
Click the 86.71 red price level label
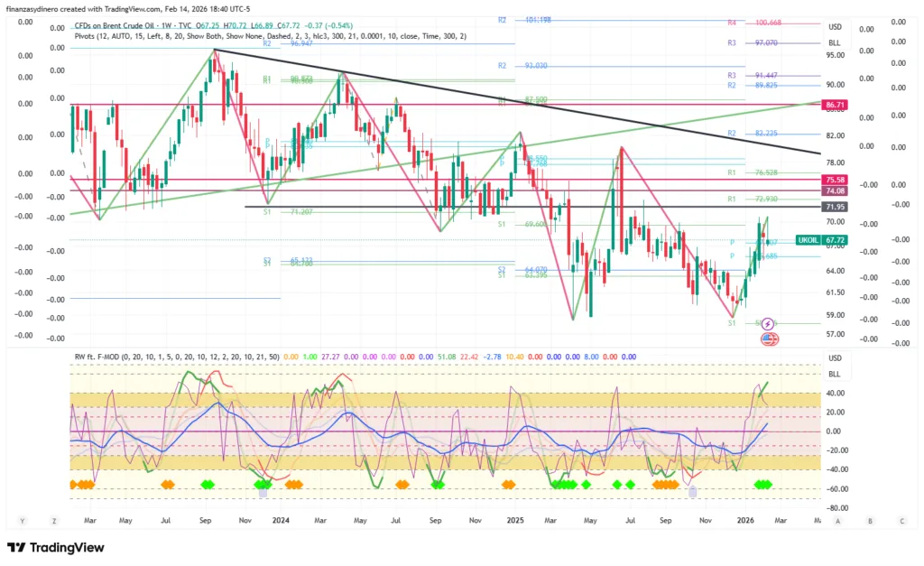[x=834, y=106]
